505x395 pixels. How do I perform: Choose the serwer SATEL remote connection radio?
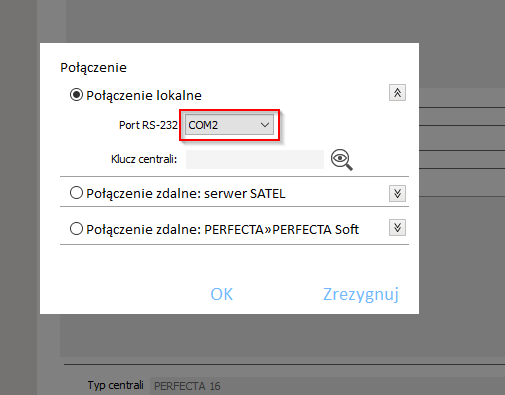pos(76,193)
